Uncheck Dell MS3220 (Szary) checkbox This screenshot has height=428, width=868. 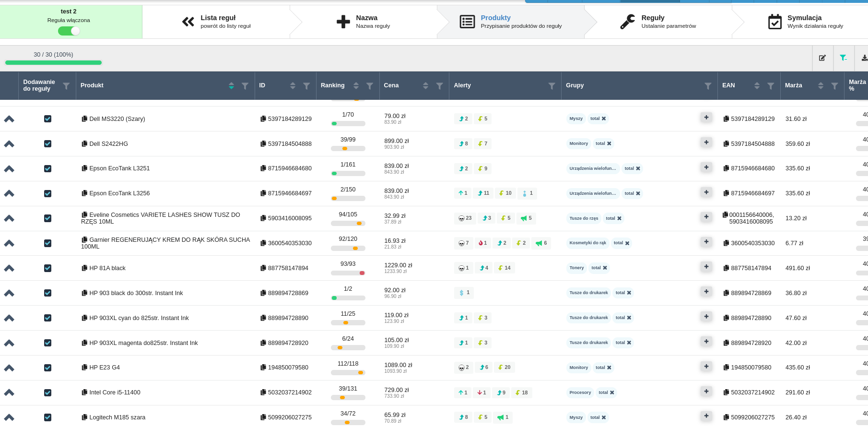47,119
